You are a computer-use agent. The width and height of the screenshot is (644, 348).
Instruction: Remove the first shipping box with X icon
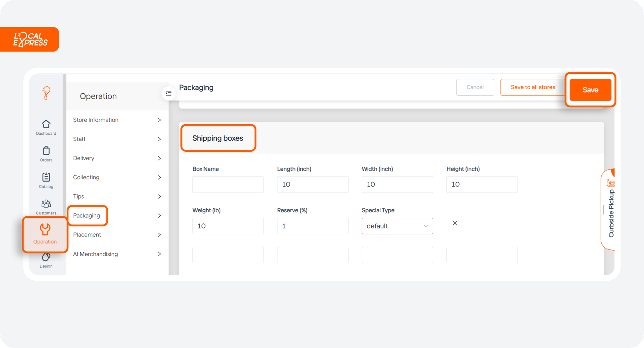pos(454,223)
